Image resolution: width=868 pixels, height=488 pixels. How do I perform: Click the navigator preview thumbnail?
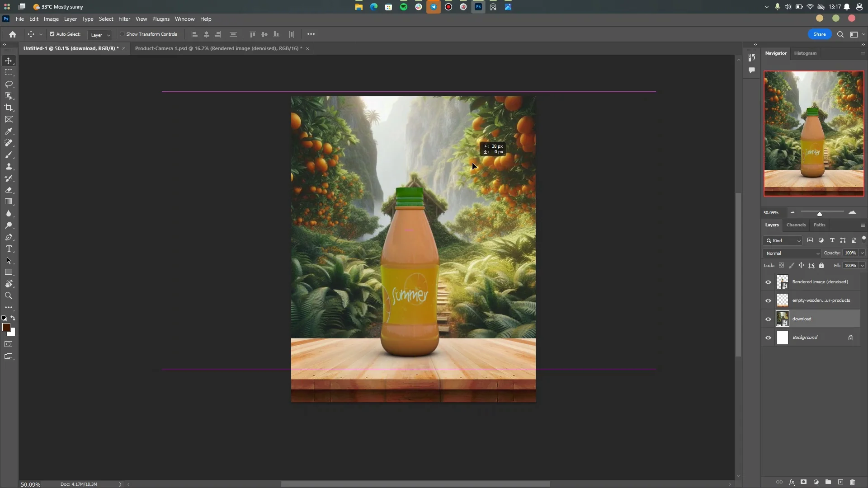click(x=814, y=134)
